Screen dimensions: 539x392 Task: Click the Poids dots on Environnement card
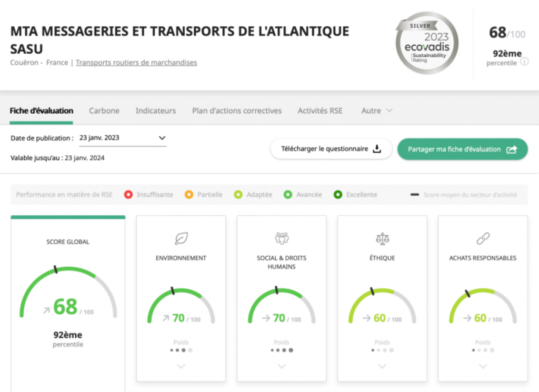point(181,350)
